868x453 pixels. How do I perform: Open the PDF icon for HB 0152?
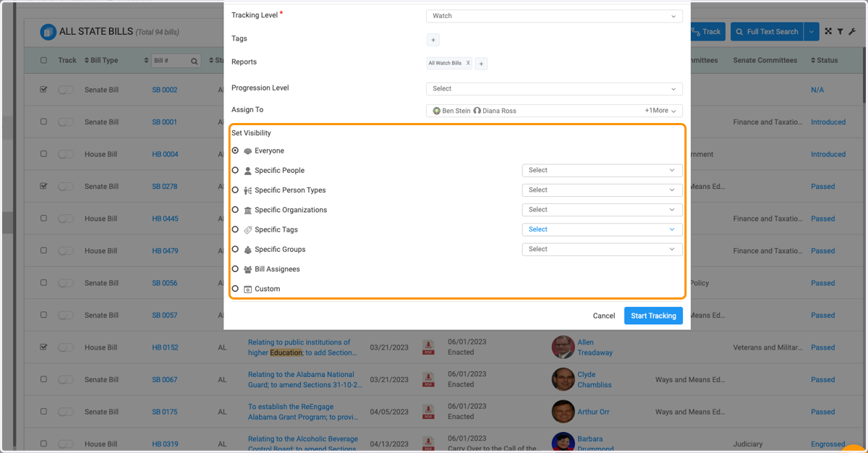[x=429, y=347]
